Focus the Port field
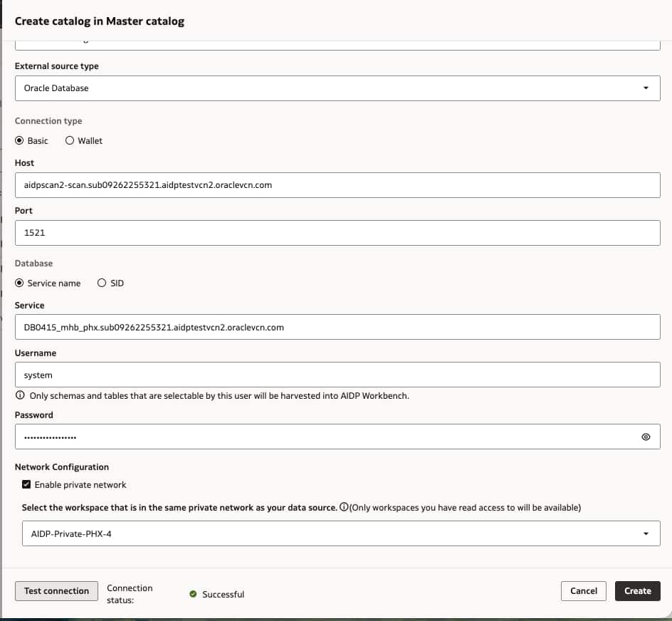 (337, 233)
